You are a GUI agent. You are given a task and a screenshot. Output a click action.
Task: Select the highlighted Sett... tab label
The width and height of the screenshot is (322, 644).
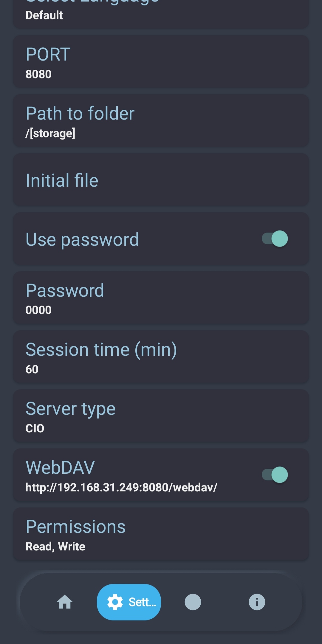pyautogui.click(x=142, y=602)
